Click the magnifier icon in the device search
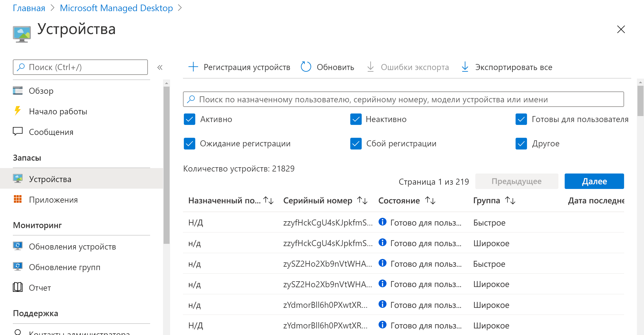The height and width of the screenshot is (335, 644). pos(191,99)
